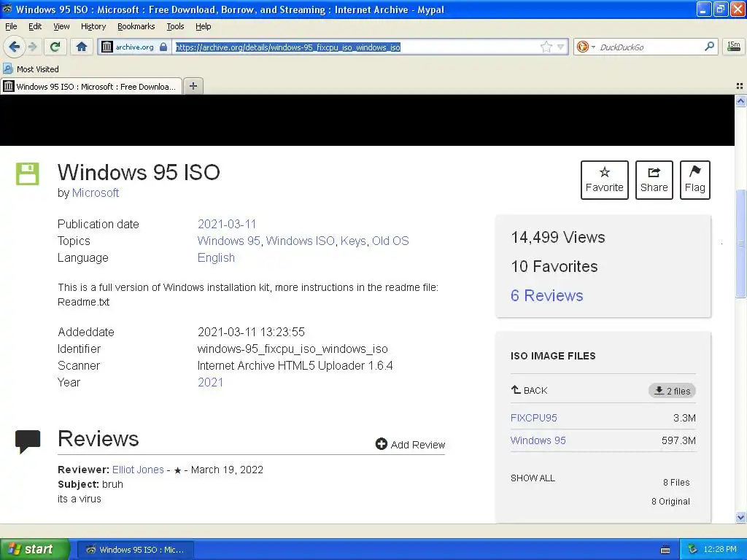Image resolution: width=747 pixels, height=560 pixels.
Task: Jump to the 6 Reviews link
Action: tap(546, 295)
